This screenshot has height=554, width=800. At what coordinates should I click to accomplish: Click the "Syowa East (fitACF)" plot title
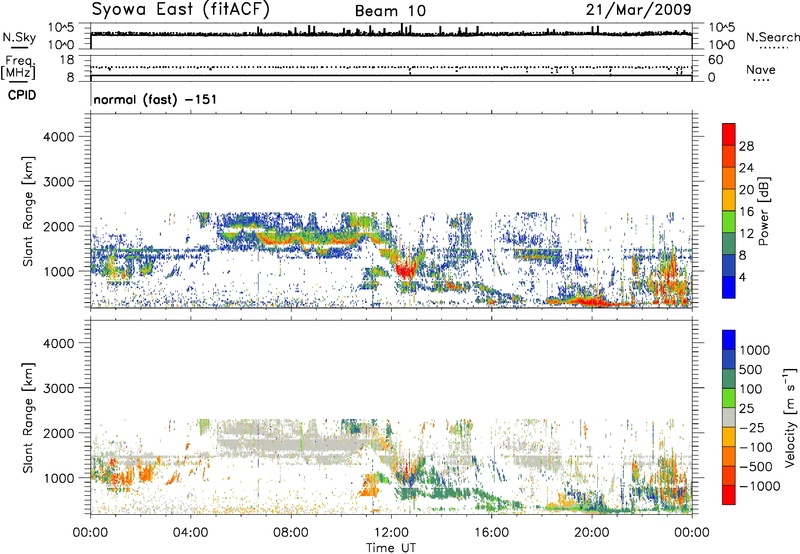(x=181, y=9)
